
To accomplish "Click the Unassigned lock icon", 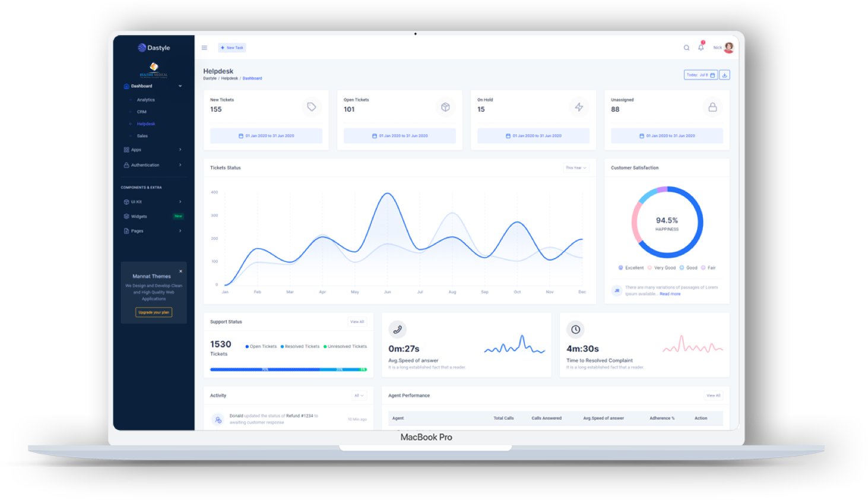I will [712, 107].
